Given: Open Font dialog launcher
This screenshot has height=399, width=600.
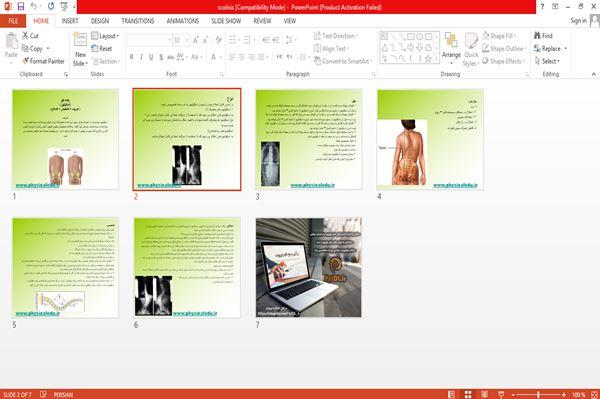Looking at the screenshot, I should click(222, 74).
